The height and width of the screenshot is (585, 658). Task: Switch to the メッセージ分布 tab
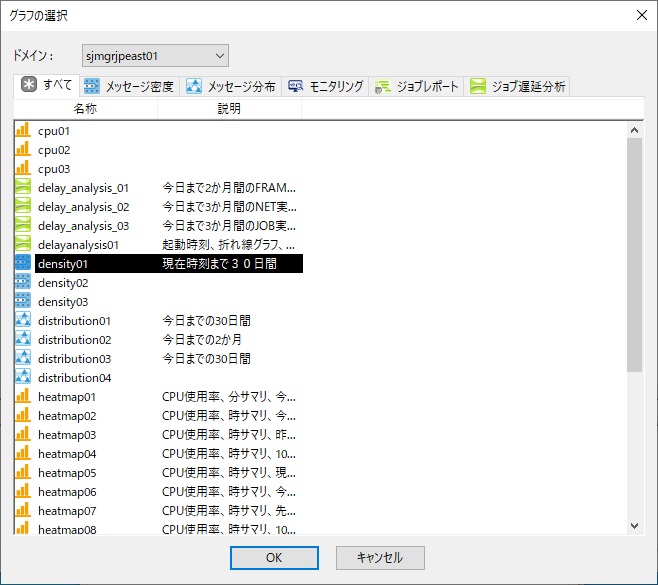pyautogui.click(x=230, y=86)
